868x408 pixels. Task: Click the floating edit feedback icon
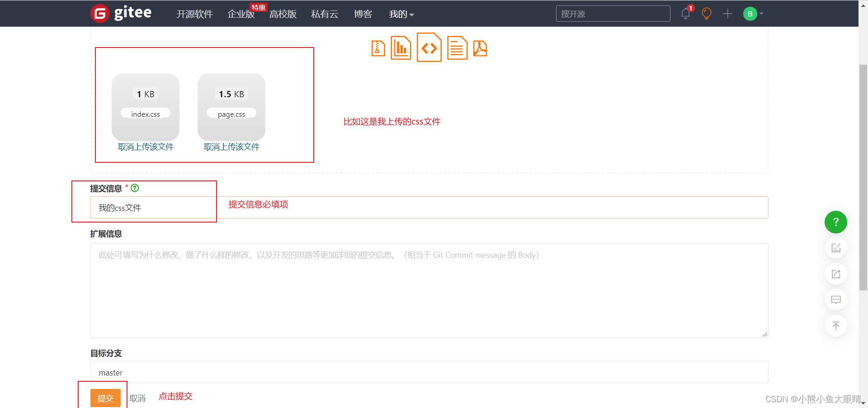pos(835,248)
